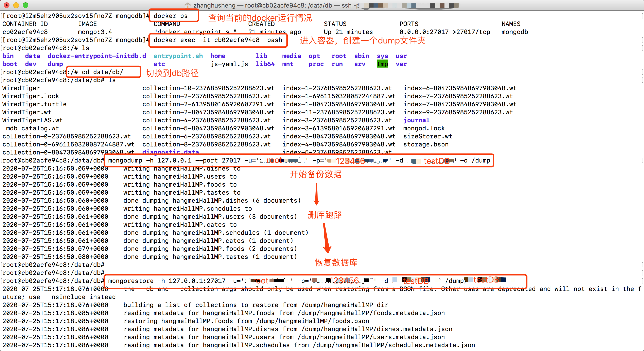Click the window title text
Image resolution: width=644 pixels, height=351 pixels.
275,5
